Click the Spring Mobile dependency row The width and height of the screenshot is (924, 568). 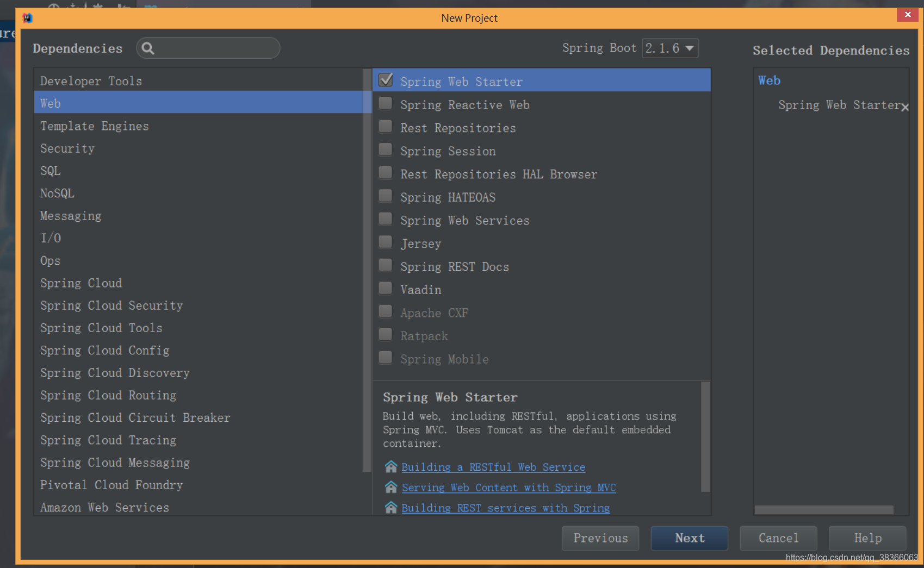click(542, 359)
